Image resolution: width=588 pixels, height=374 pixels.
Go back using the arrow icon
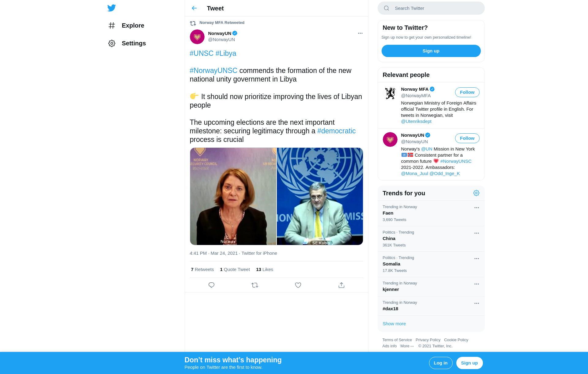194,8
